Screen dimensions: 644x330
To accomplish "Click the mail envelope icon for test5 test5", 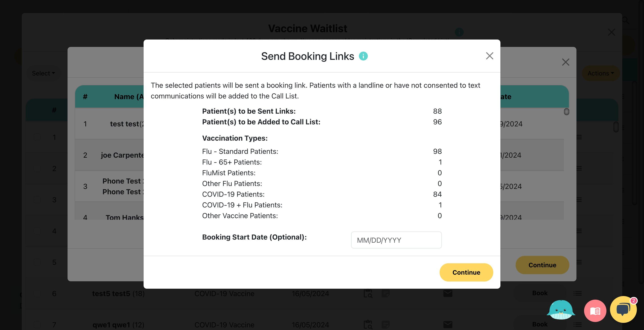I will click(x=448, y=293).
